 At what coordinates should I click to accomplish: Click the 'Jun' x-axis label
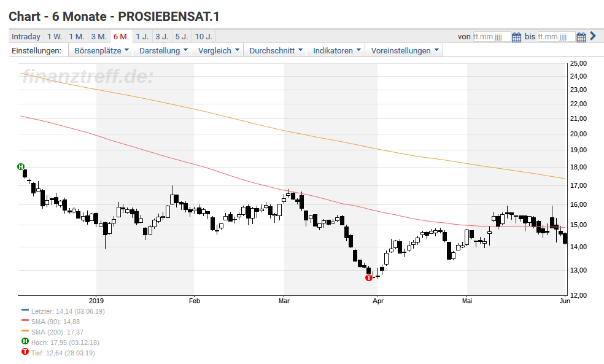(x=565, y=301)
